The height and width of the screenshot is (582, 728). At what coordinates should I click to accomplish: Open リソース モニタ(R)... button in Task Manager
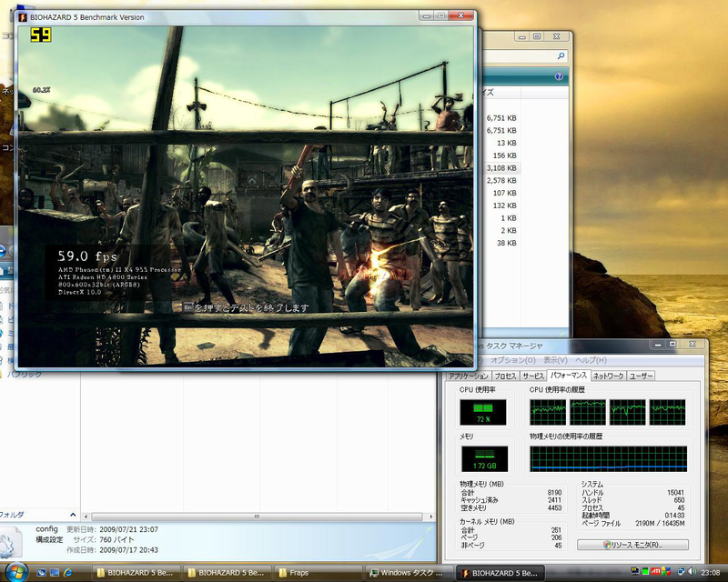click(x=632, y=545)
